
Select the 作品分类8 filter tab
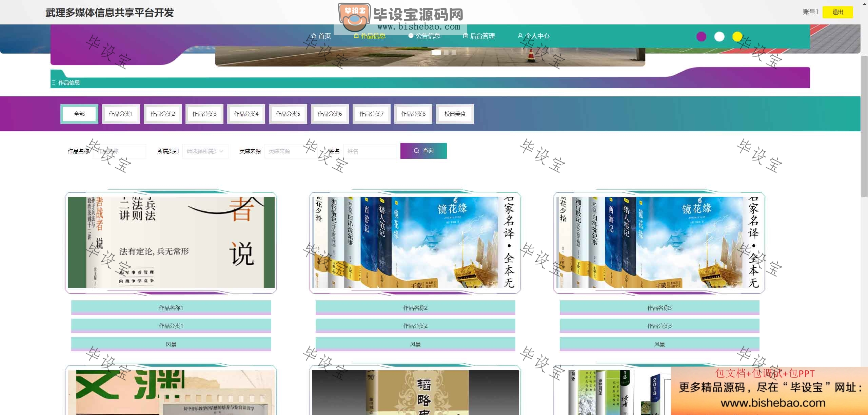pos(413,114)
